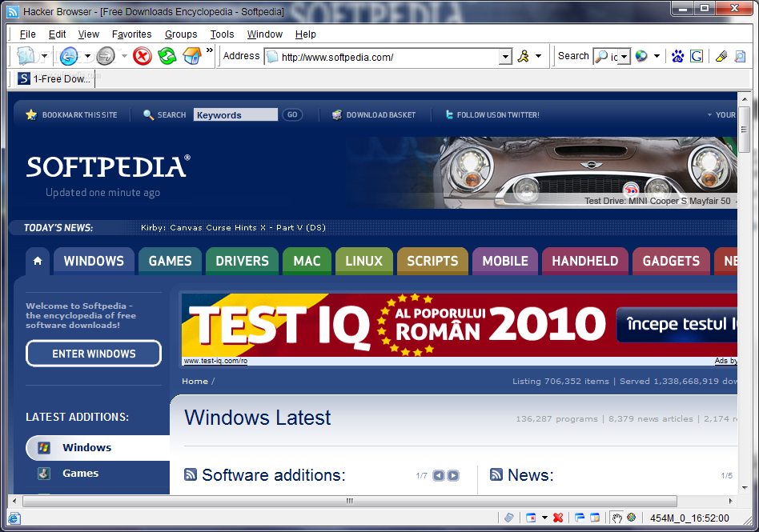Screen dimensions: 759x532
Task: Open the Favorites menu
Action: 131,34
